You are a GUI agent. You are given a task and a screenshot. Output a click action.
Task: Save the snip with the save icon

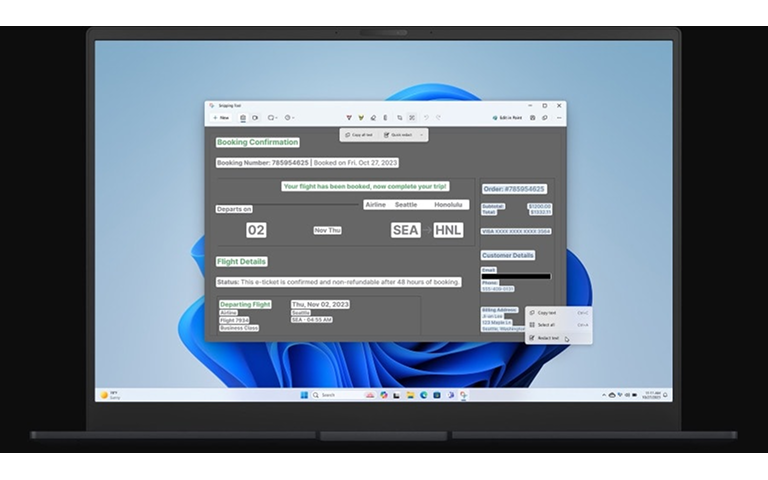(x=532, y=118)
